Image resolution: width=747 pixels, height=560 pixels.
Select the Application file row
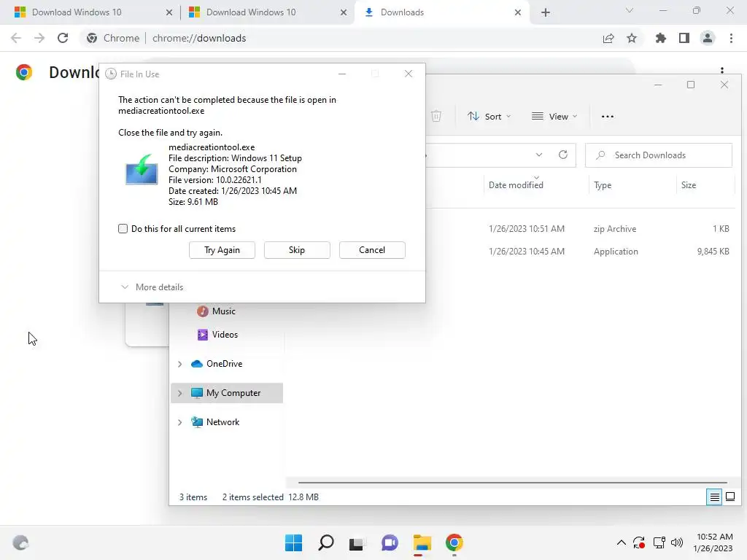(578, 252)
